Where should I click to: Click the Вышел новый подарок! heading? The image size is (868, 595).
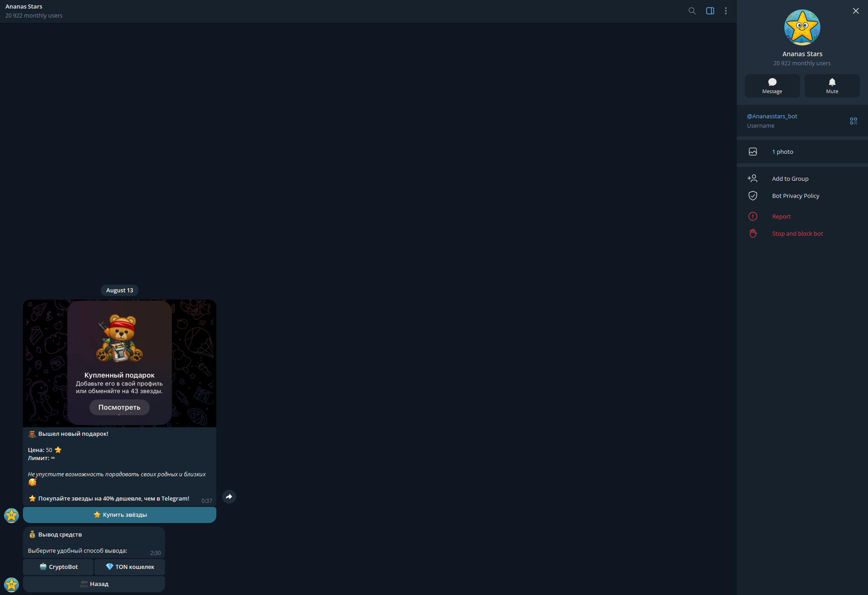68,434
